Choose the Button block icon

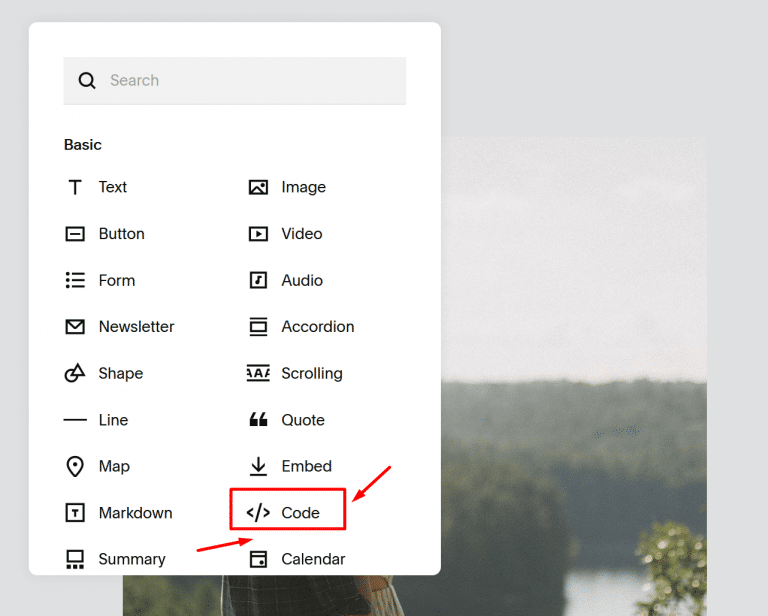point(75,234)
